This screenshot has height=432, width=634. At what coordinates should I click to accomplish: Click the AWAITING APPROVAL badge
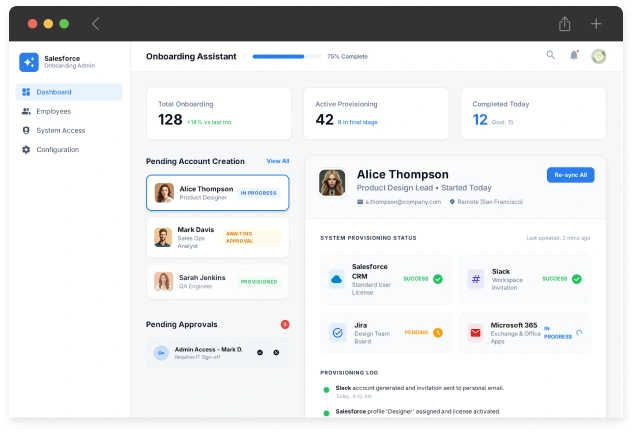pos(251,237)
